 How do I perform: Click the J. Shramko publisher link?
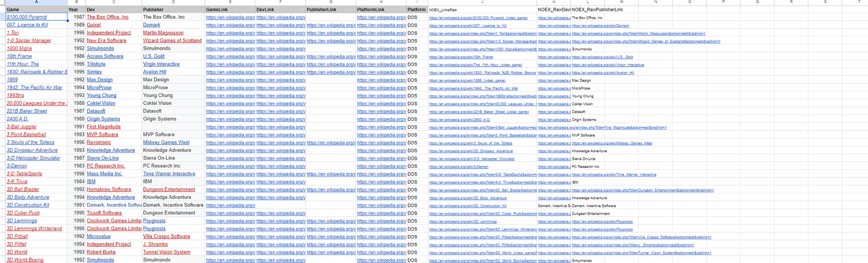(156, 244)
